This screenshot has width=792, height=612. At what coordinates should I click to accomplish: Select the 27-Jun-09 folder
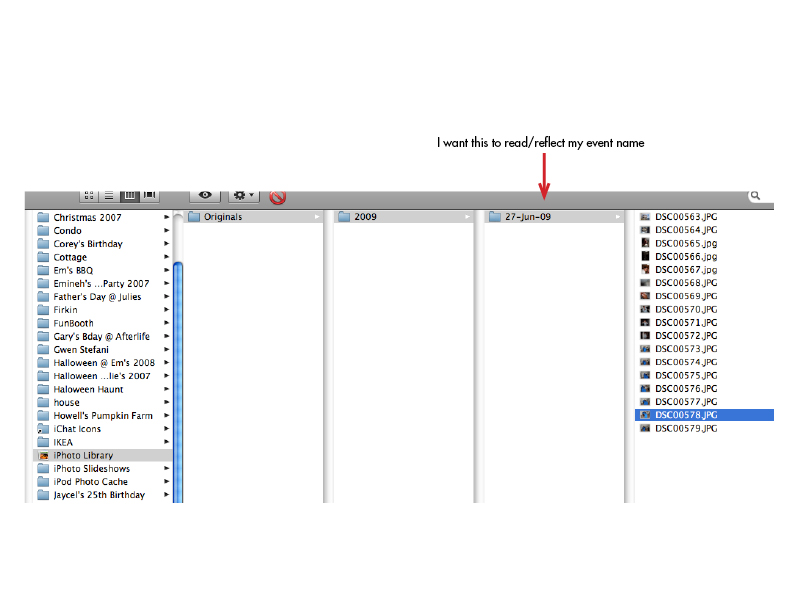(x=555, y=217)
